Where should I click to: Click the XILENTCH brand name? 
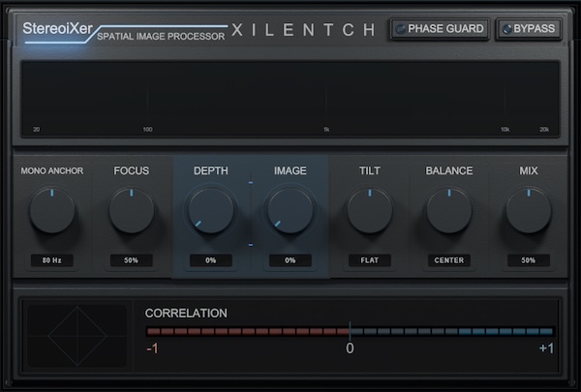coord(303,30)
